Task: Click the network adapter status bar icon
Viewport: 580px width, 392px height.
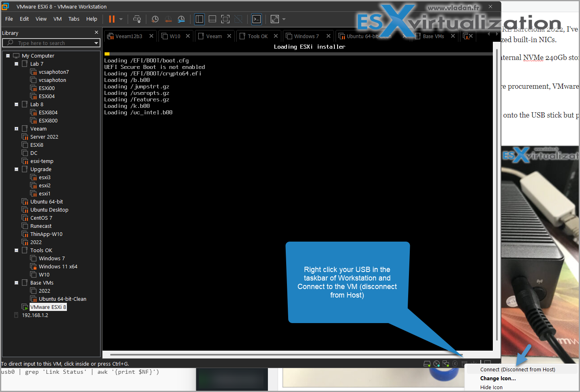Action: (x=446, y=364)
